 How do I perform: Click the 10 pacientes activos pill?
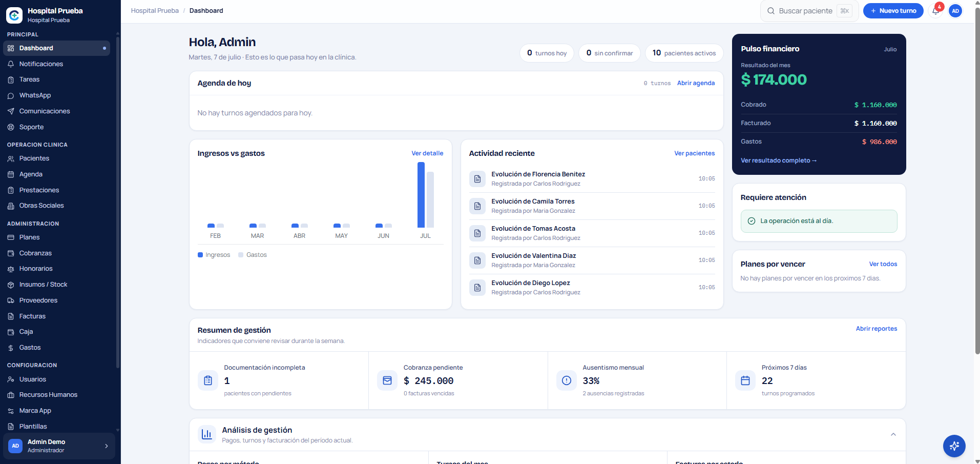click(684, 53)
